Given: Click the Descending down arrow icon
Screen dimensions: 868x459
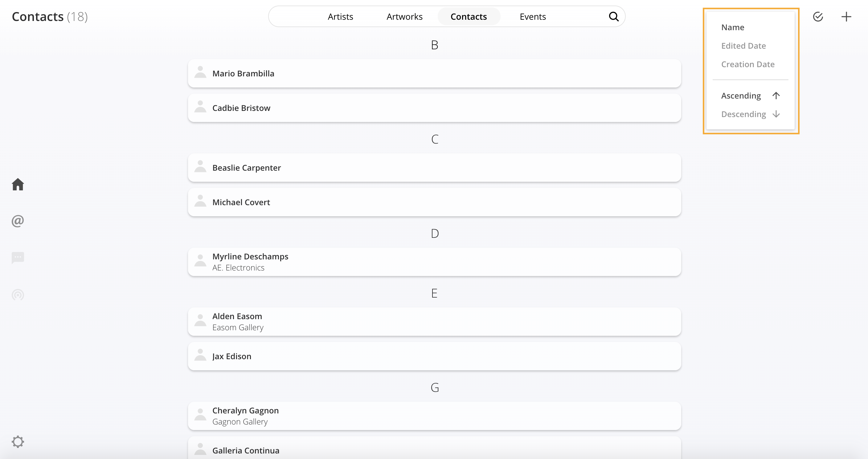Looking at the screenshot, I should click(776, 114).
